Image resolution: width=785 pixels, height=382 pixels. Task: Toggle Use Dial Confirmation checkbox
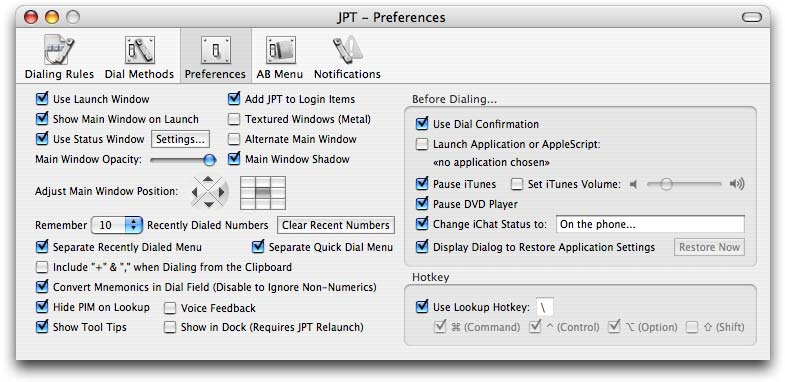click(422, 123)
